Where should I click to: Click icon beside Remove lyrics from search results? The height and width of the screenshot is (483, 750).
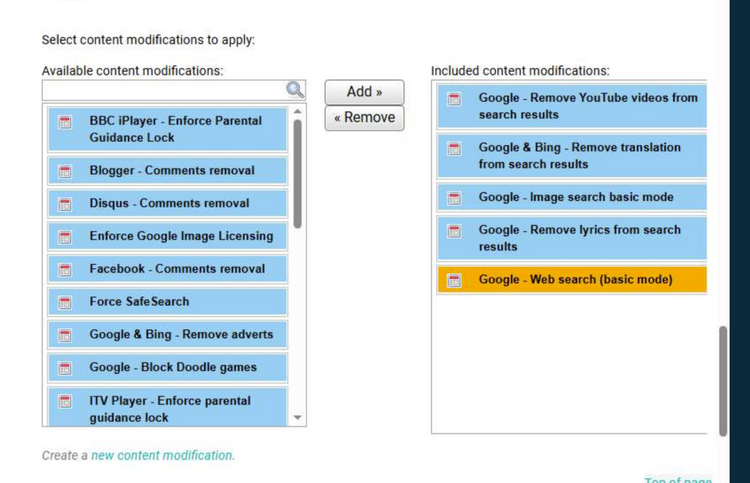454,231
